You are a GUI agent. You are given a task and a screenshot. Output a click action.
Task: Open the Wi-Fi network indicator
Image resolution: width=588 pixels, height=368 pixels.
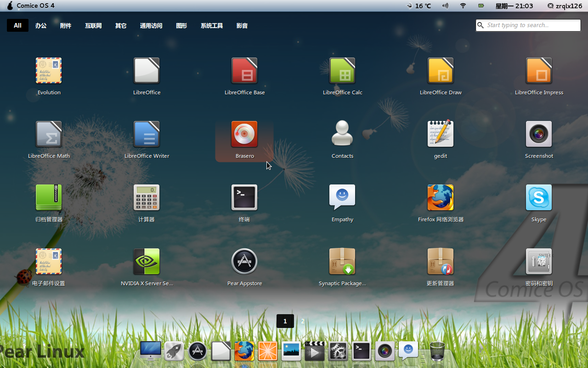coord(463,6)
